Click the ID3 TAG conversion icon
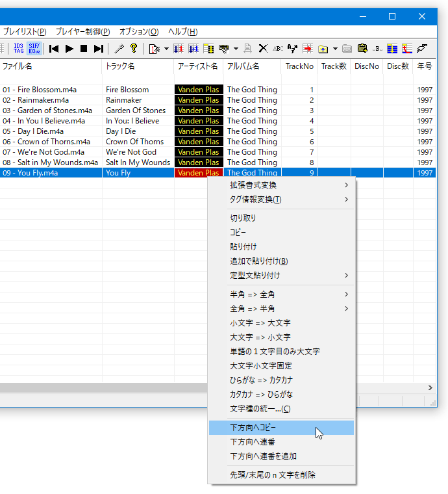 click(x=19, y=49)
